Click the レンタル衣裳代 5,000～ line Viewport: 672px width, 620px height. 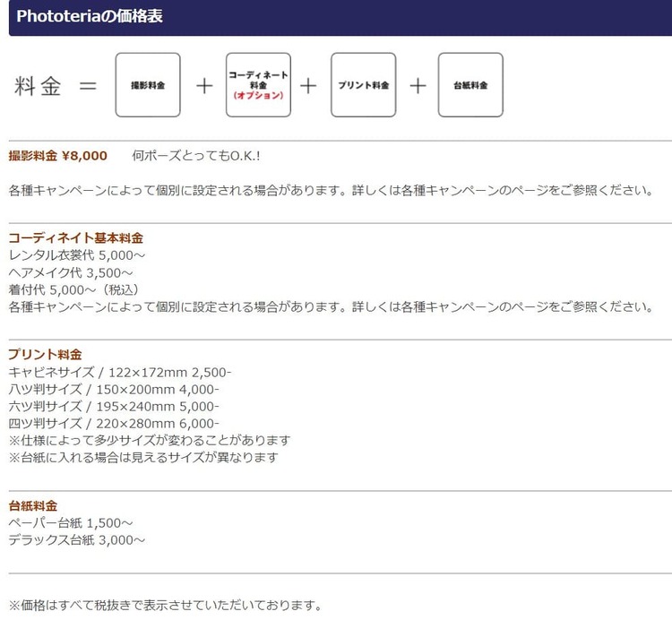point(77,255)
